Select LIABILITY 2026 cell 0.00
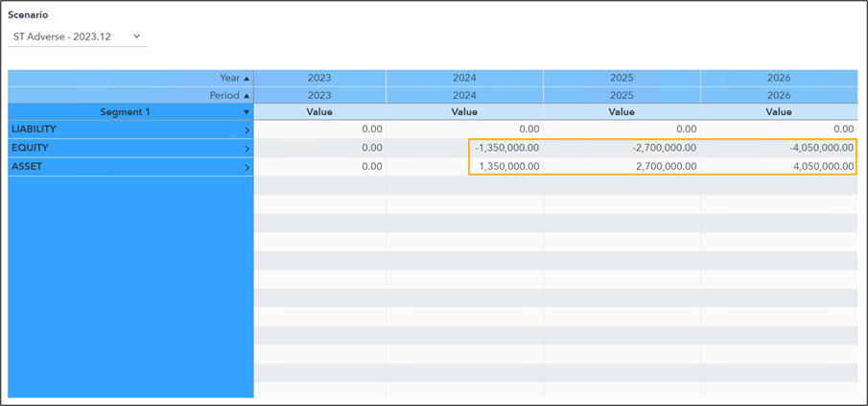This screenshot has height=406, width=868. [x=779, y=129]
